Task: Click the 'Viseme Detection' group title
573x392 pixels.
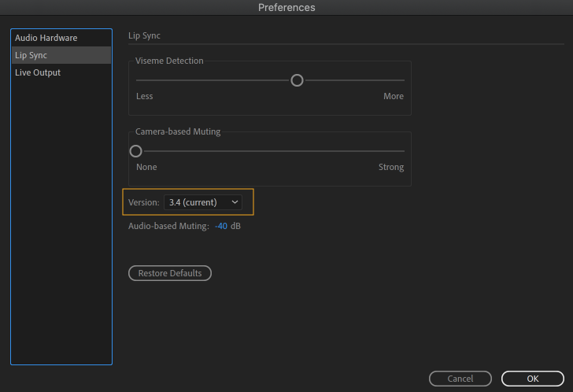Action: pyautogui.click(x=169, y=61)
